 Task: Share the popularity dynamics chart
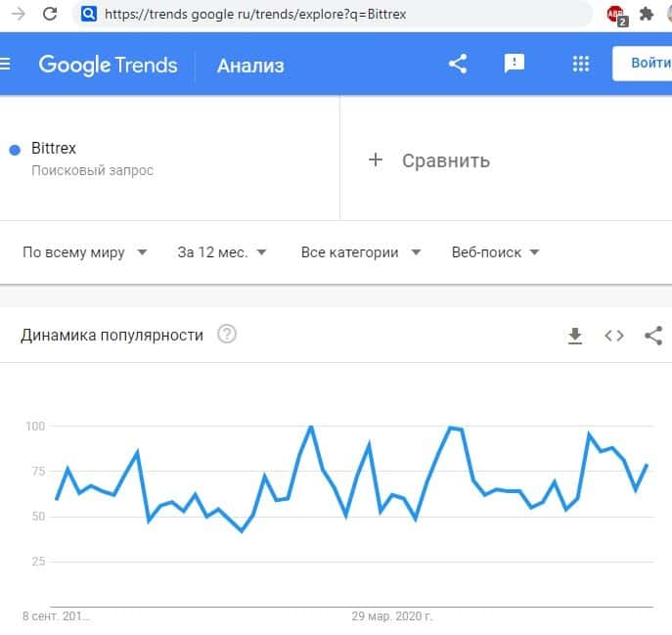tap(653, 336)
